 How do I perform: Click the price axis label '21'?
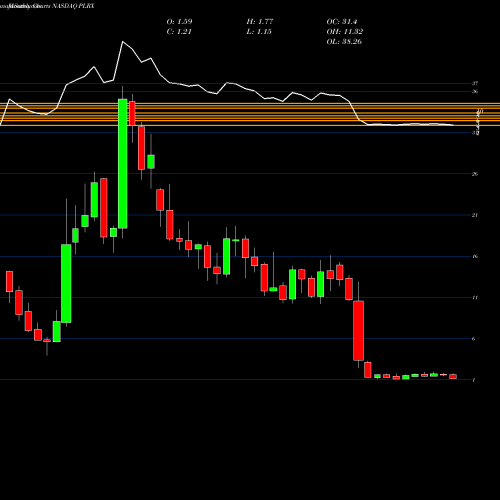475,215
